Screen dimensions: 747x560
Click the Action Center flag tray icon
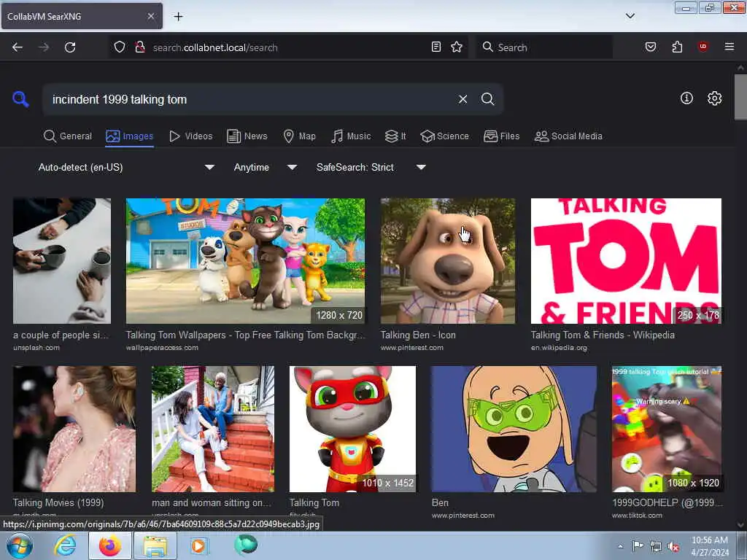pos(638,545)
